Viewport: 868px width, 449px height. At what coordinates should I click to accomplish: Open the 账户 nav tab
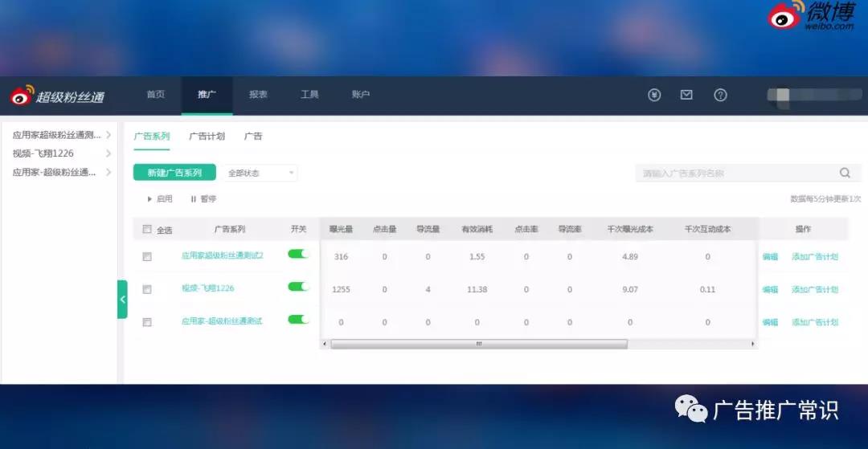[360, 95]
